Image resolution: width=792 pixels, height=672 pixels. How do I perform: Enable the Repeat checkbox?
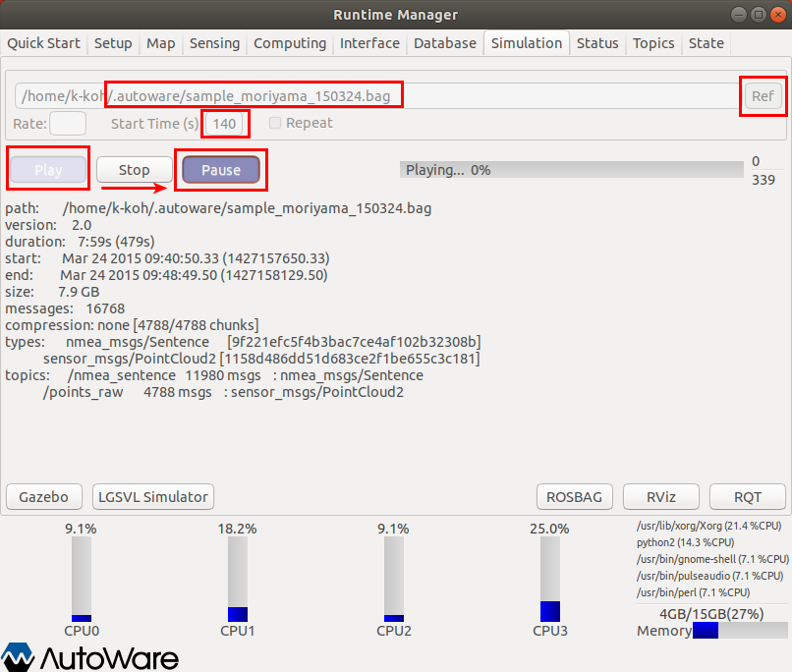point(275,123)
